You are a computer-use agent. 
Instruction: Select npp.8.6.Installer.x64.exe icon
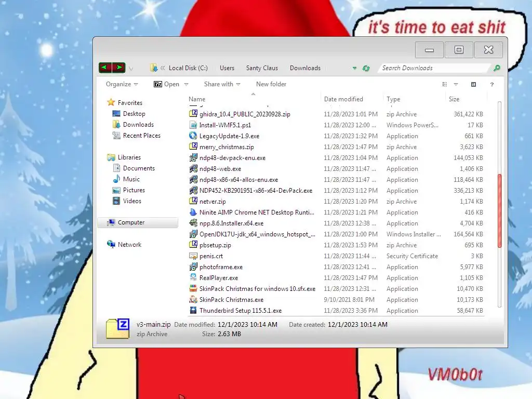pyautogui.click(x=193, y=223)
